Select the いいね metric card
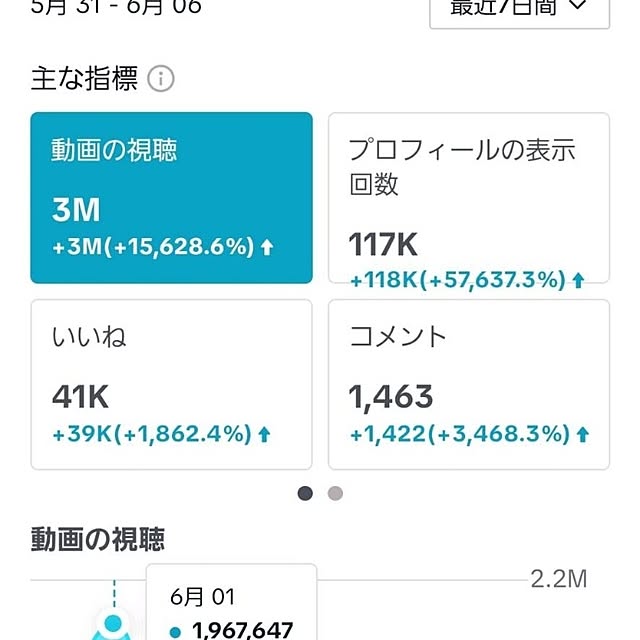640x640 pixels. [x=171, y=384]
